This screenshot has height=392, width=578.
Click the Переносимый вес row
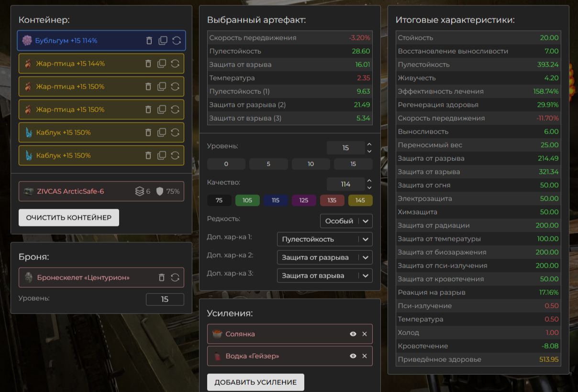point(478,145)
